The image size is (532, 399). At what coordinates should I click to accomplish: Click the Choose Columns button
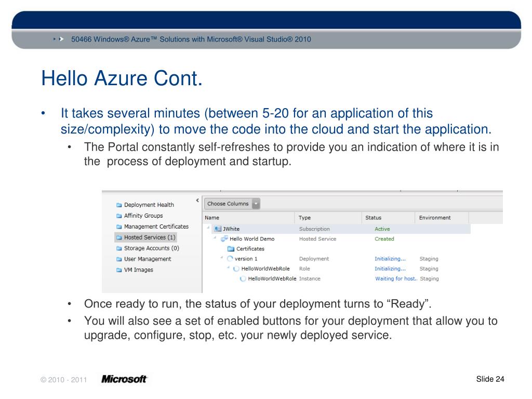[232, 204]
